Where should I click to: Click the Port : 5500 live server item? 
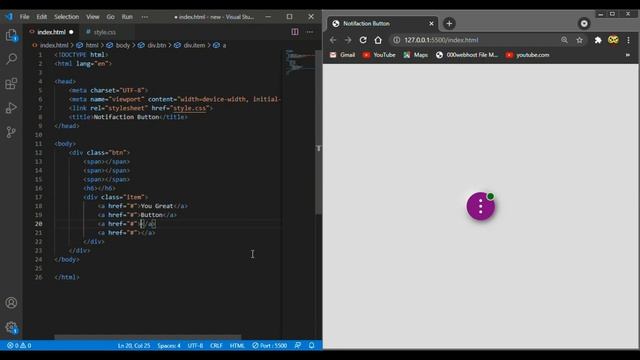269,345
